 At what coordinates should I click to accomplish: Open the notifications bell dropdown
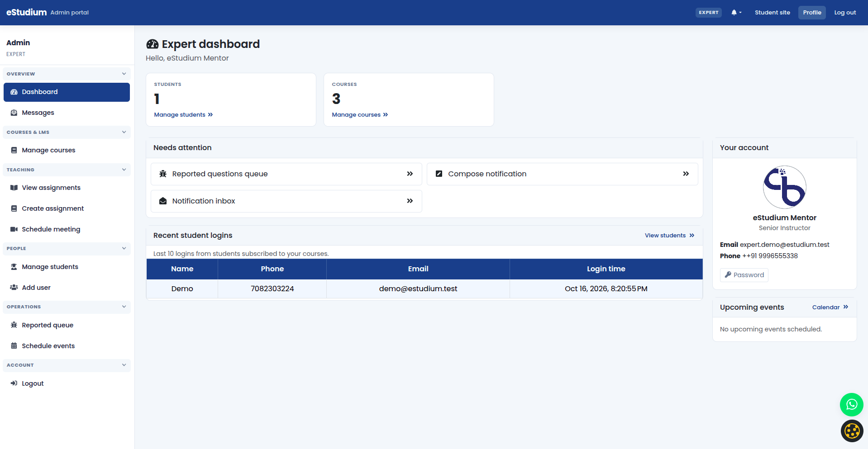click(736, 13)
